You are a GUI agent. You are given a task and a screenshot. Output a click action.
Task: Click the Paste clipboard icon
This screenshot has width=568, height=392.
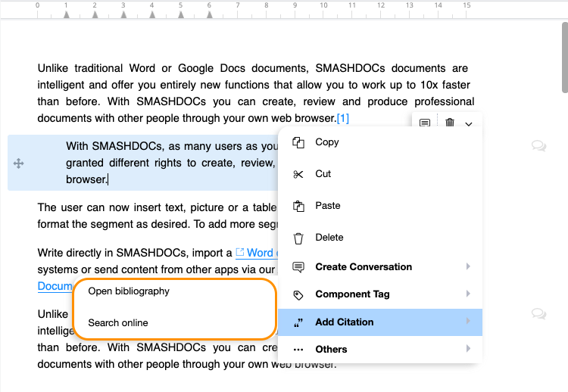pos(298,206)
